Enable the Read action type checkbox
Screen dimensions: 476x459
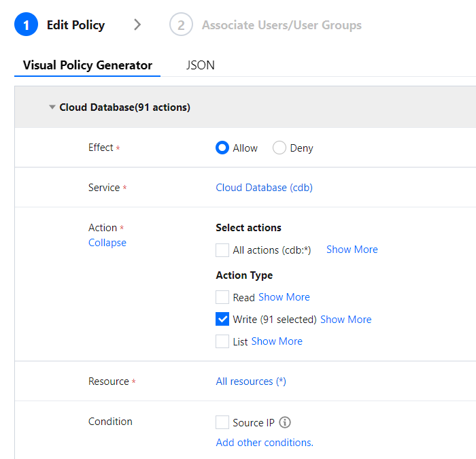pyautogui.click(x=222, y=297)
